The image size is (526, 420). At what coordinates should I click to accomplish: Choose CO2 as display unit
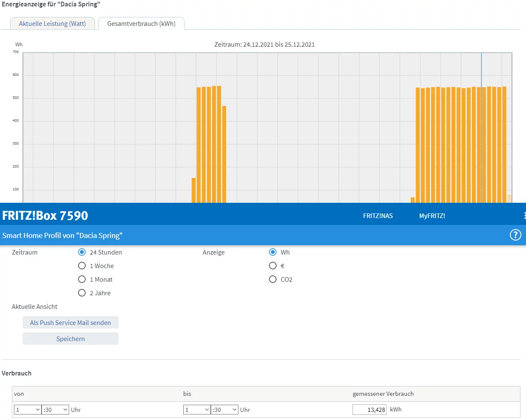(x=273, y=279)
